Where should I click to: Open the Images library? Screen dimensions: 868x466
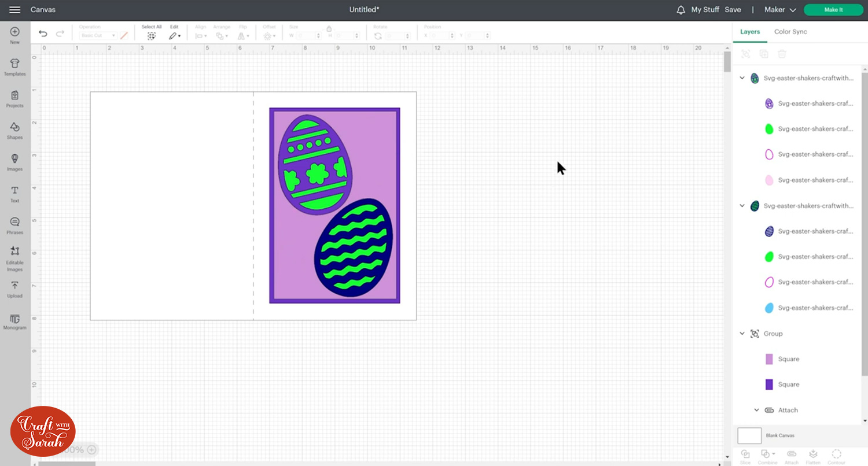pos(14,162)
